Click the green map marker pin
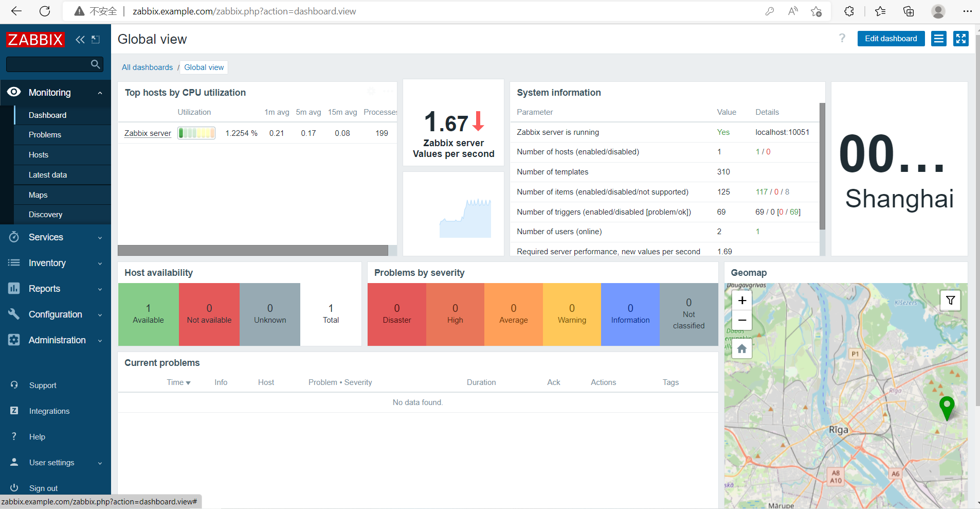 point(947,408)
